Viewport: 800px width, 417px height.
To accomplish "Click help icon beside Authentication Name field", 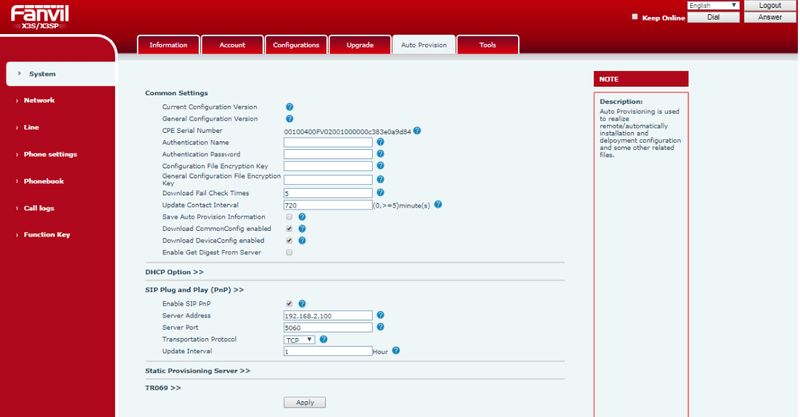I will [x=380, y=142].
